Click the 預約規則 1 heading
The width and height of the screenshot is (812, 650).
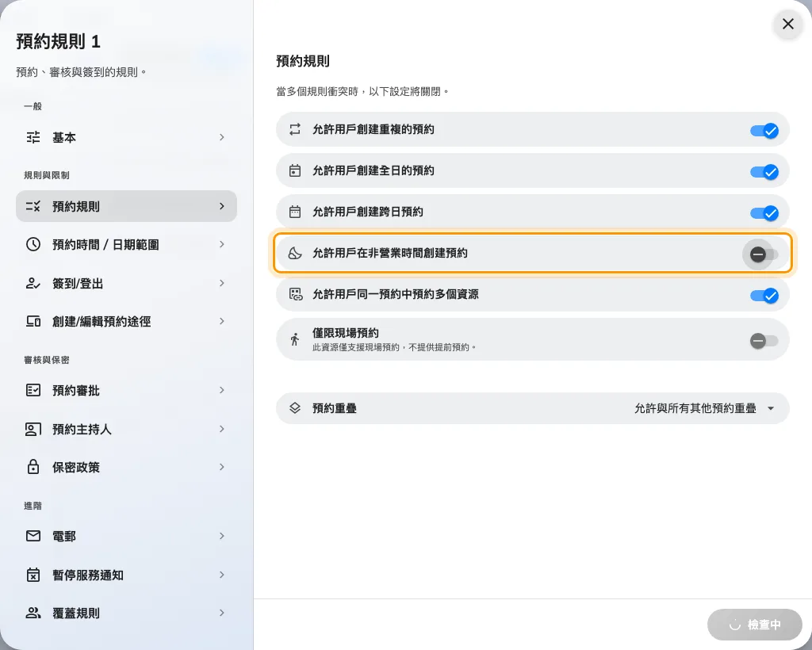[x=58, y=41]
